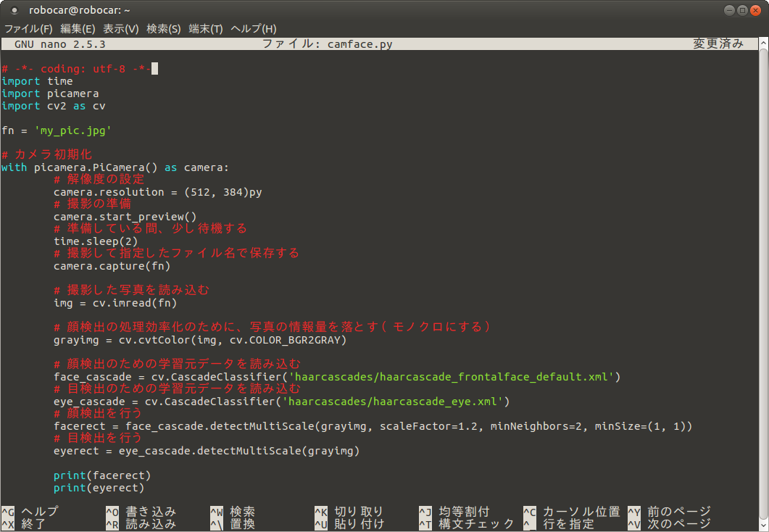Click the eyerect detectMultiScale line

(x=207, y=451)
